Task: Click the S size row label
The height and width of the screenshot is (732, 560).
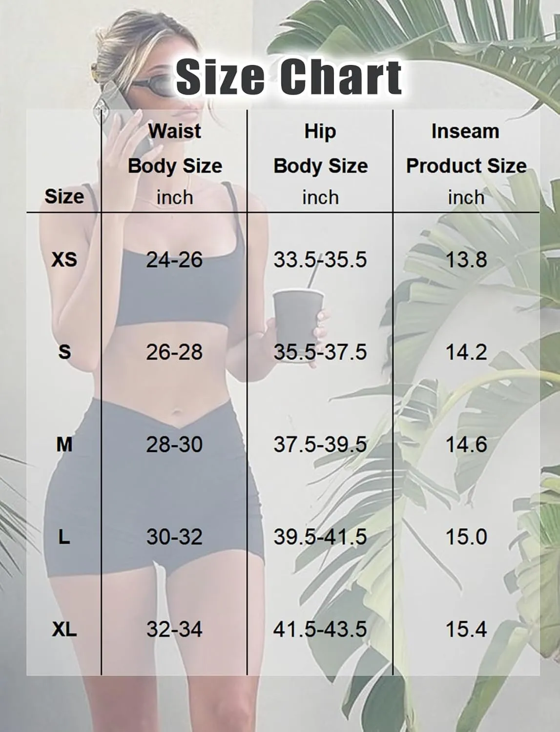Action: [x=64, y=352]
